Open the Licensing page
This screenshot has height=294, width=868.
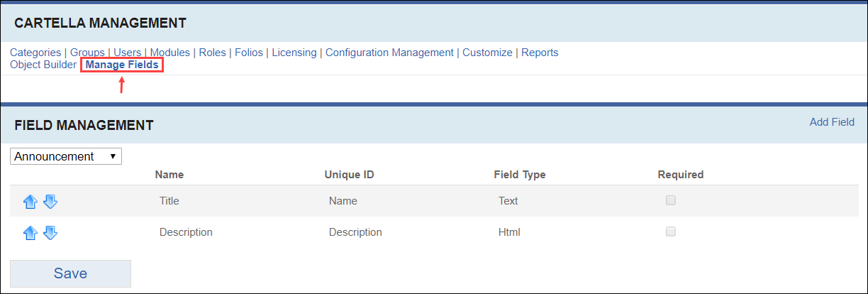click(x=294, y=53)
